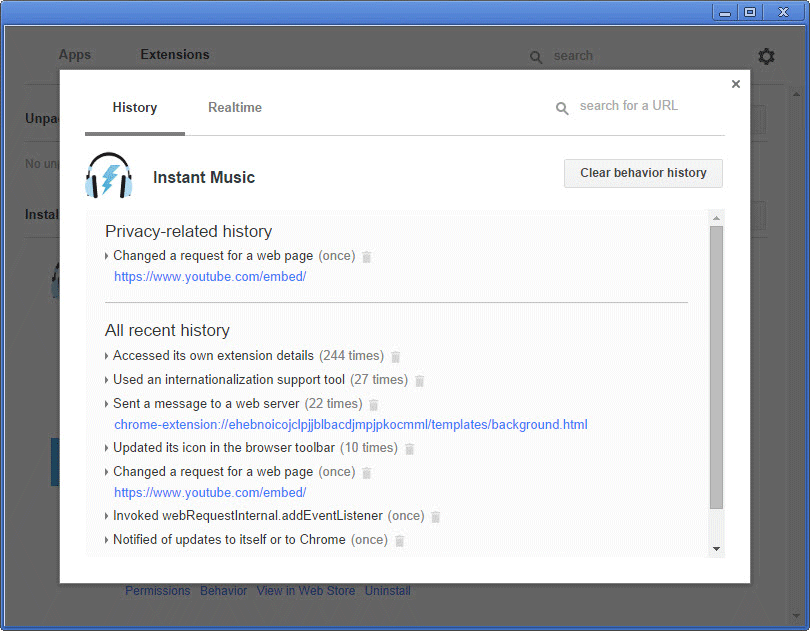Image resolution: width=810 pixels, height=631 pixels.
Task: Minimize the application window
Action: click(x=725, y=12)
